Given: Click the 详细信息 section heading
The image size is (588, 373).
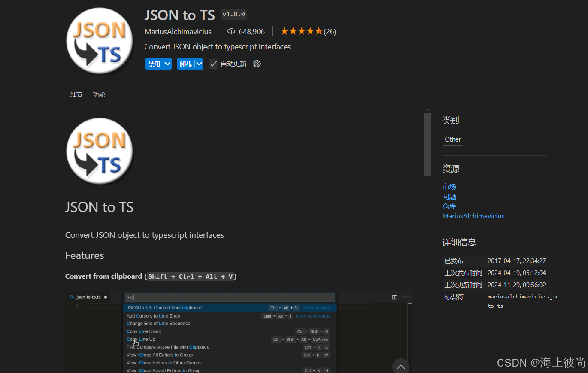Looking at the screenshot, I should (459, 242).
